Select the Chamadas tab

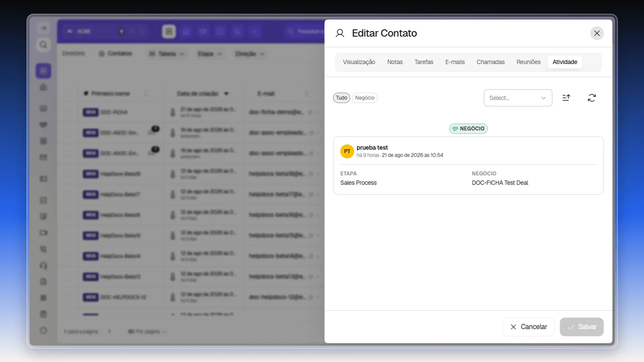pos(490,62)
